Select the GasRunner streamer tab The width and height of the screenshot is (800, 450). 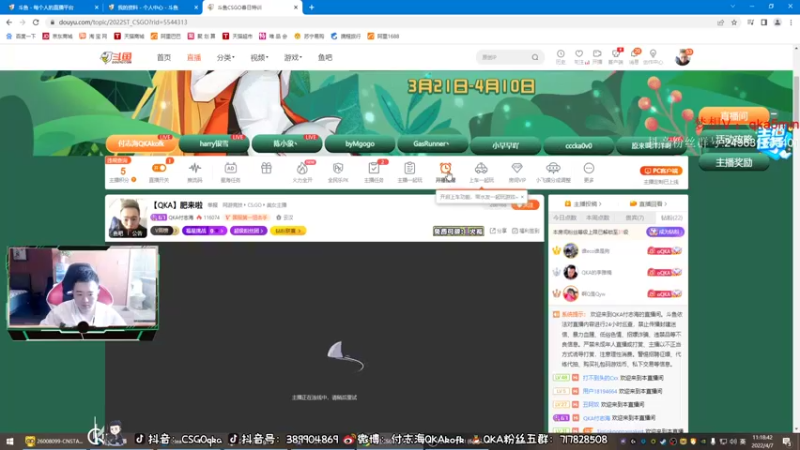[x=433, y=144]
